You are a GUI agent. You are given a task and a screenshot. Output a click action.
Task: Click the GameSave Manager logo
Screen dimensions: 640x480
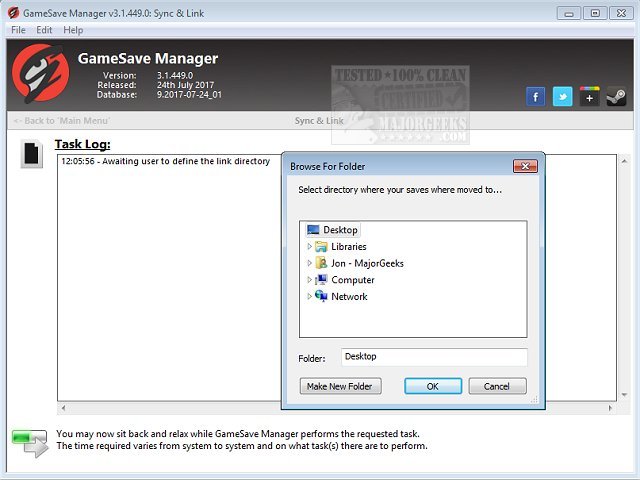(40, 73)
